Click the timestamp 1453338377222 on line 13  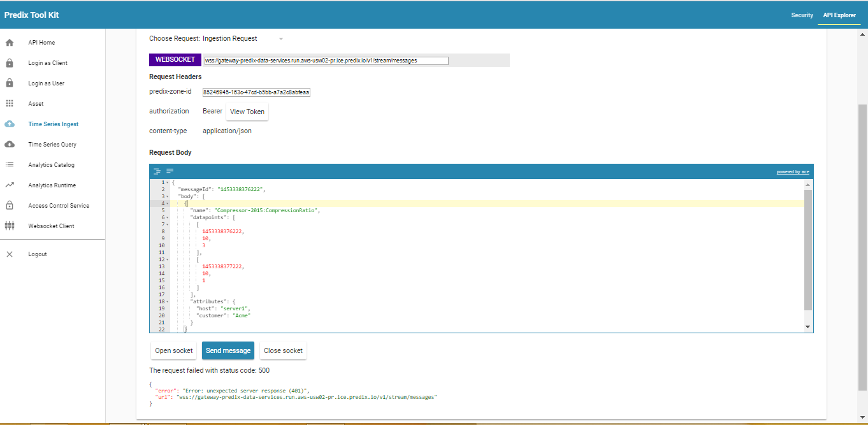[x=222, y=267]
